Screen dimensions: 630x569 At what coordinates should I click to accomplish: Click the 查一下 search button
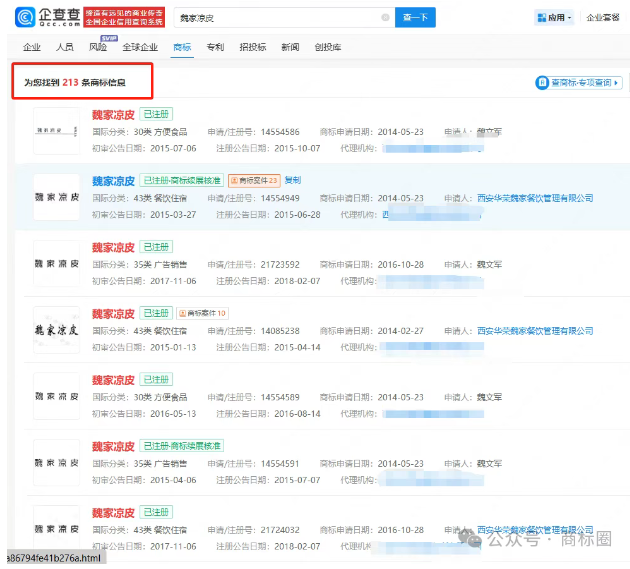tap(418, 18)
